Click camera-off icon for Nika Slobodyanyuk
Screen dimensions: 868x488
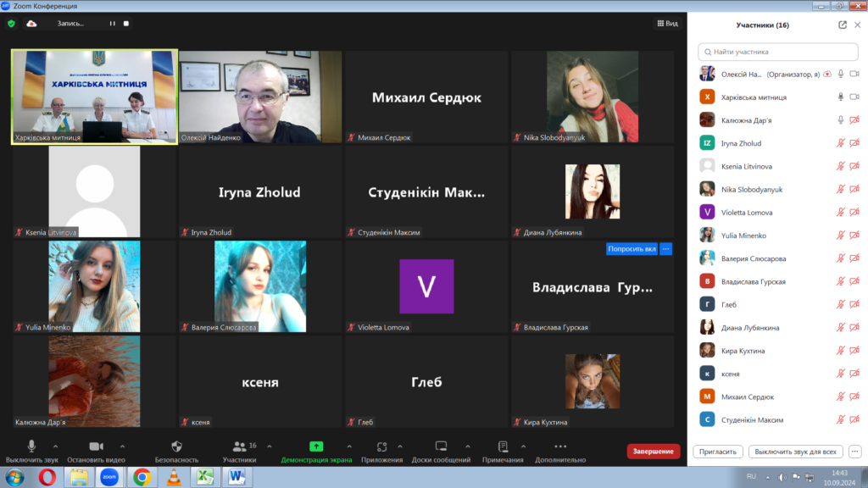[x=854, y=189]
